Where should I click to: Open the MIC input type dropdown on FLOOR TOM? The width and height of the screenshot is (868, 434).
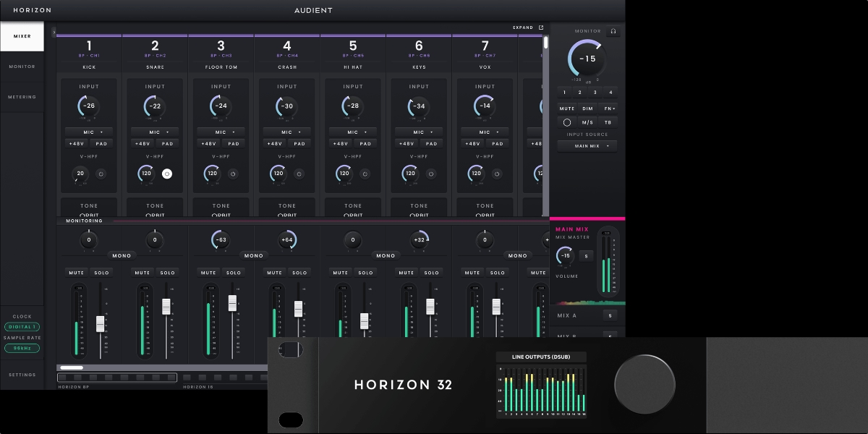coord(221,132)
